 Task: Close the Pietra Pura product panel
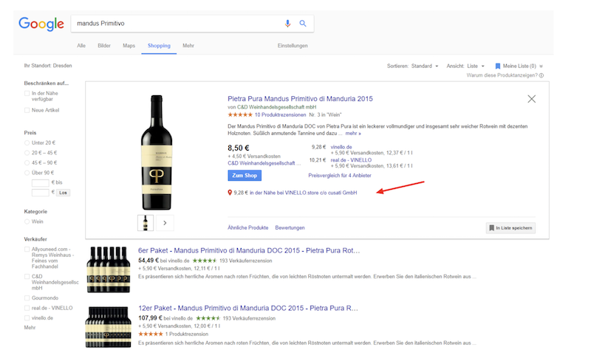531,99
